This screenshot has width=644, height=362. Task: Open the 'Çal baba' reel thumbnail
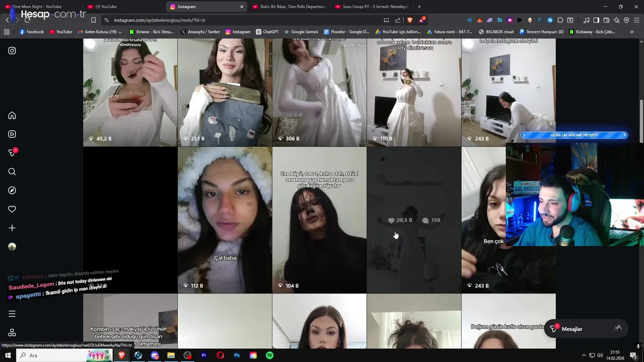pyautogui.click(x=225, y=220)
